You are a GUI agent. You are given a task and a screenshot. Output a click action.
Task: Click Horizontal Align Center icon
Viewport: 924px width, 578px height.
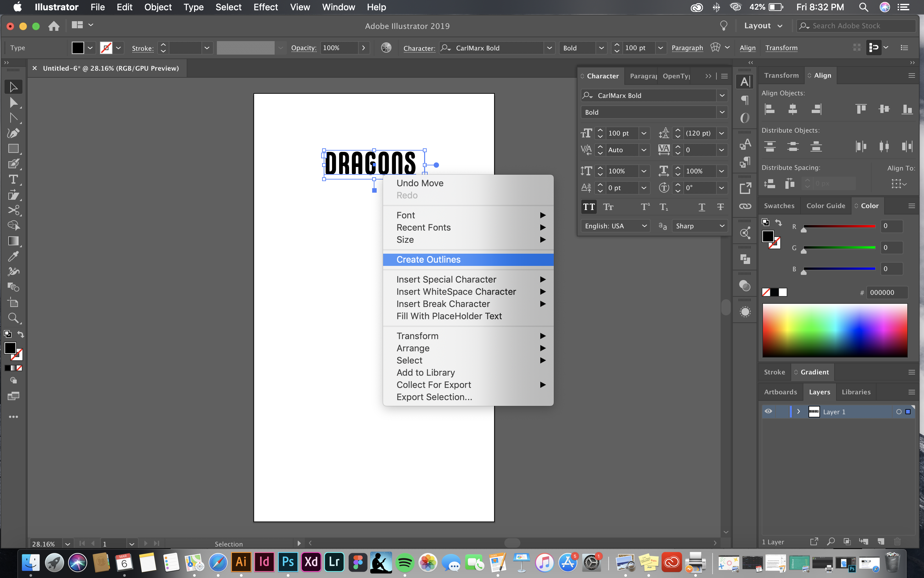(793, 109)
